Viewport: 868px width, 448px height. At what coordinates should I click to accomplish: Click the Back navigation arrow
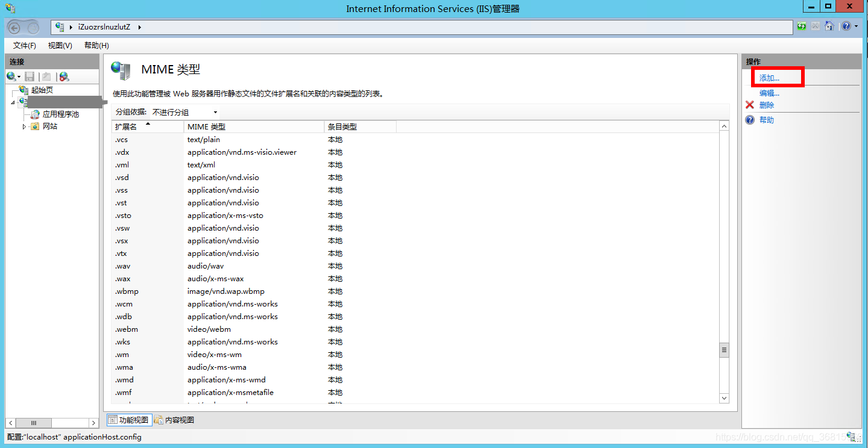(16, 27)
